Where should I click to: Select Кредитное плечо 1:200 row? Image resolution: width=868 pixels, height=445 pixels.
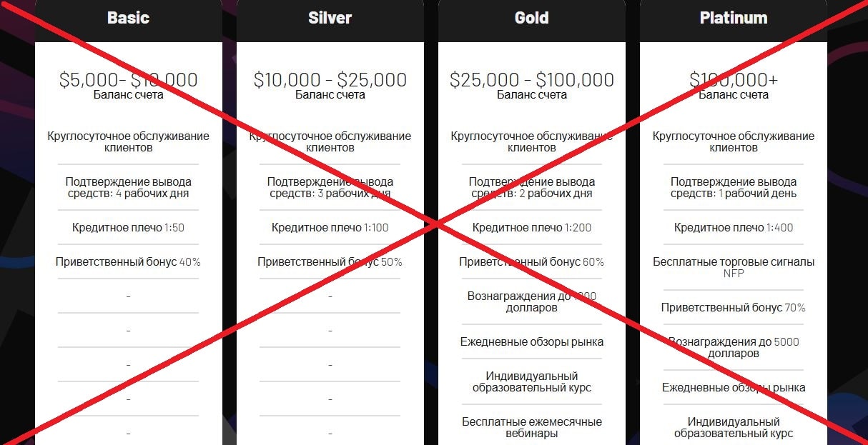coord(531,228)
